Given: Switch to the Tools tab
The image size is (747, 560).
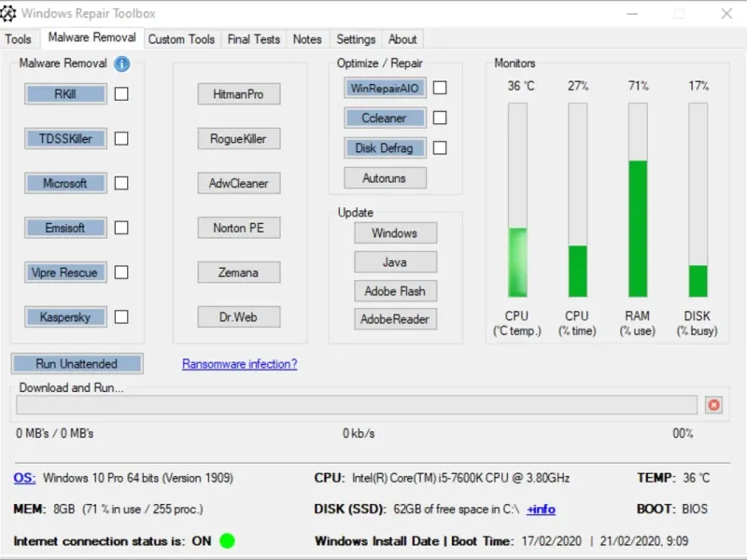Looking at the screenshot, I should click(x=18, y=39).
